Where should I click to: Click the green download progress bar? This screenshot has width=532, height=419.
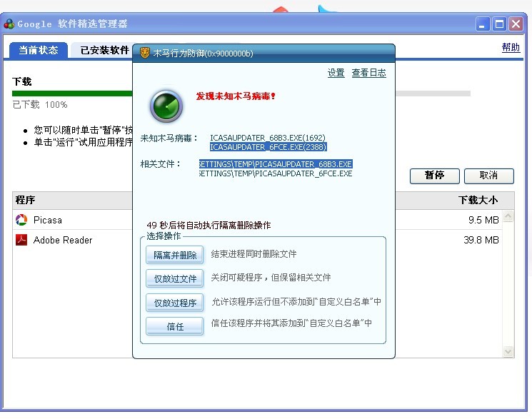click(72, 94)
